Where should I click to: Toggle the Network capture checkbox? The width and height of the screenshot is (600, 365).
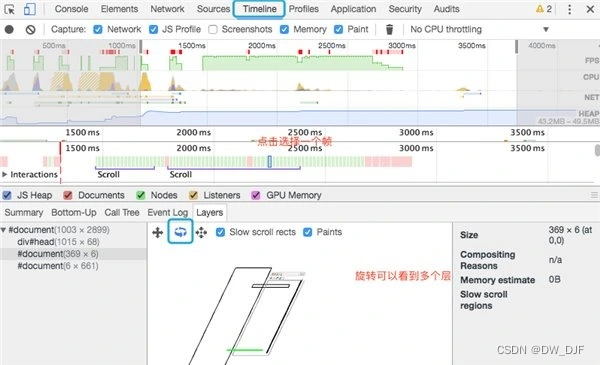[98, 29]
